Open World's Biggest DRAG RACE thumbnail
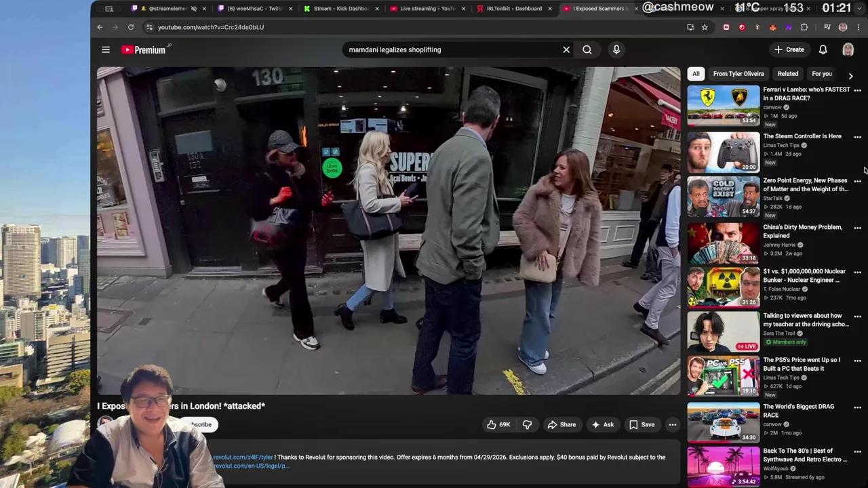 coord(724,422)
